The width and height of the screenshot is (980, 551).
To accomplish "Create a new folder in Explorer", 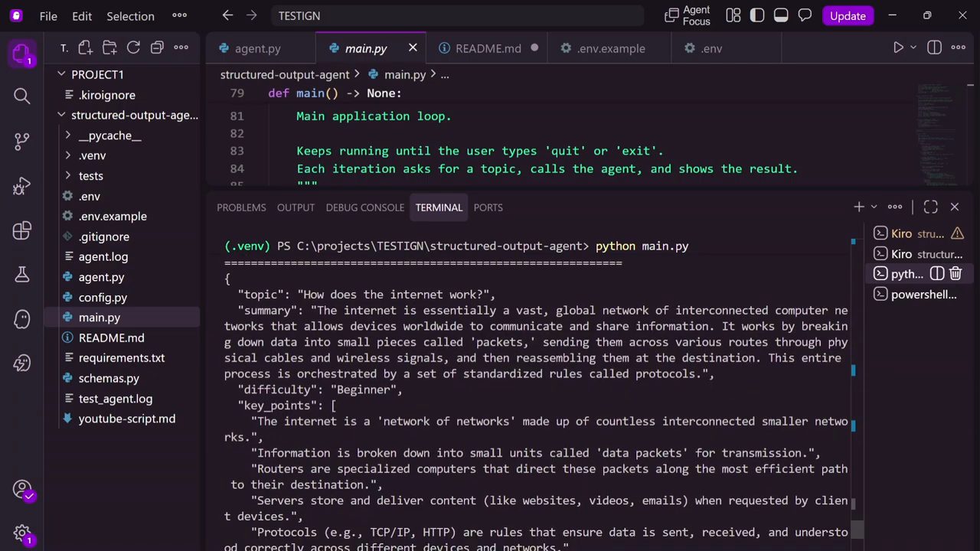I will 109,47.
